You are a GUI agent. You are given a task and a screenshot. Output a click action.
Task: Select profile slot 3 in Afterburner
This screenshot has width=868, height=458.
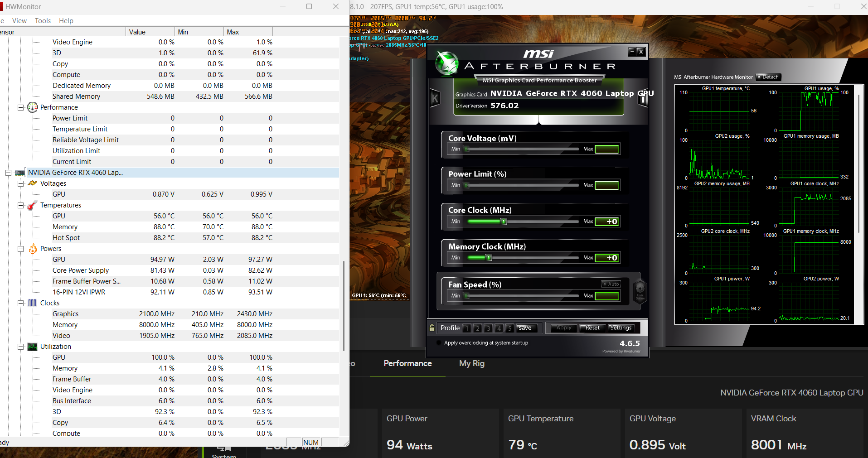tap(488, 328)
